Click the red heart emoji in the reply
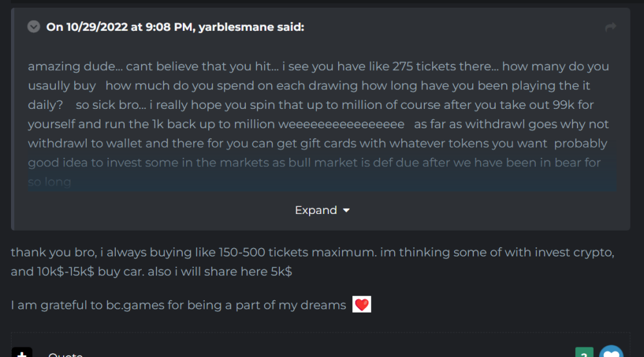The height and width of the screenshot is (357, 644). pyautogui.click(x=362, y=305)
